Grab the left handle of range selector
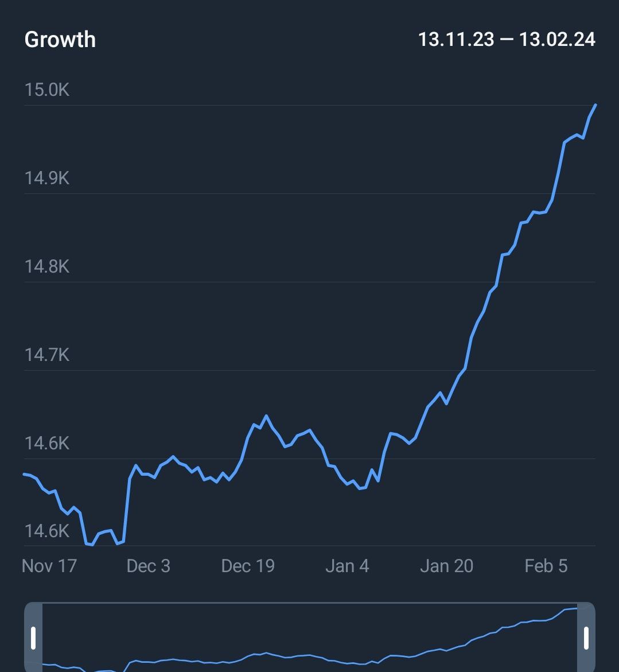 click(33, 638)
